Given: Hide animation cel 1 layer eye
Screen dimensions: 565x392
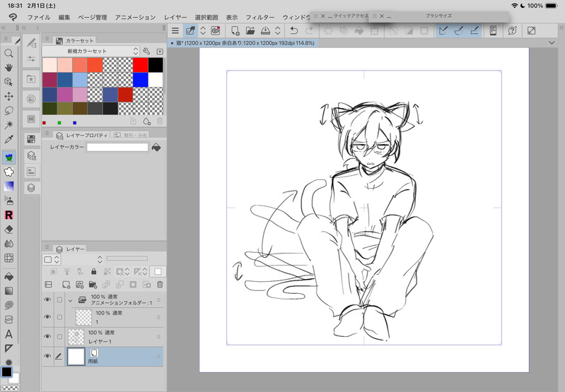Looking at the screenshot, I should [47, 316].
